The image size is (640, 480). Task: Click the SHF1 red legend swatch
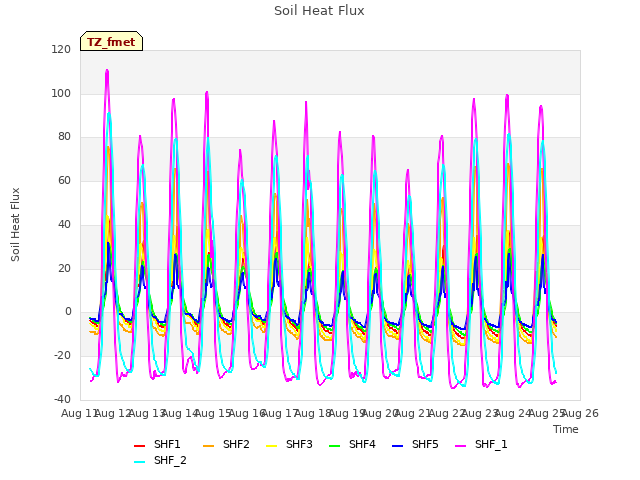pos(140,446)
